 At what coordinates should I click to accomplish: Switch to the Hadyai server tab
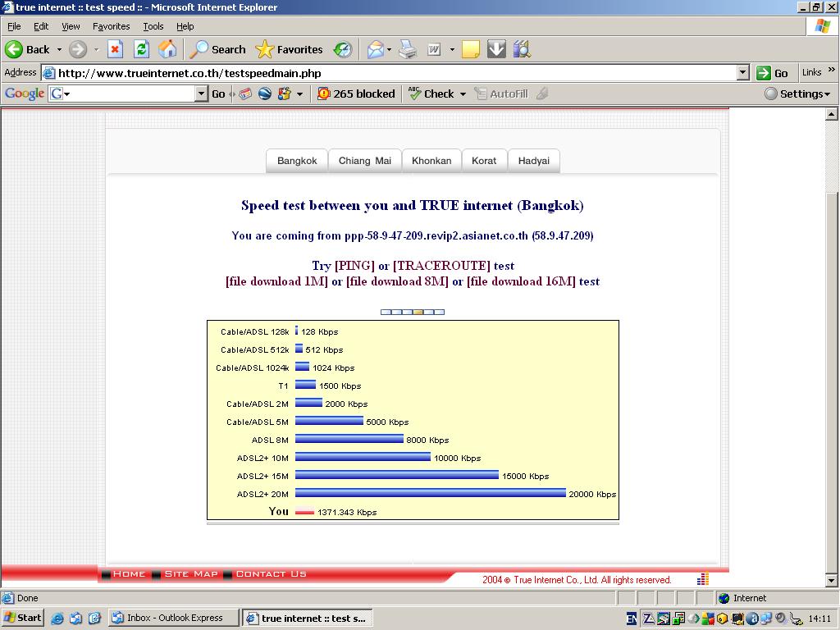click(x=533, y=161)
